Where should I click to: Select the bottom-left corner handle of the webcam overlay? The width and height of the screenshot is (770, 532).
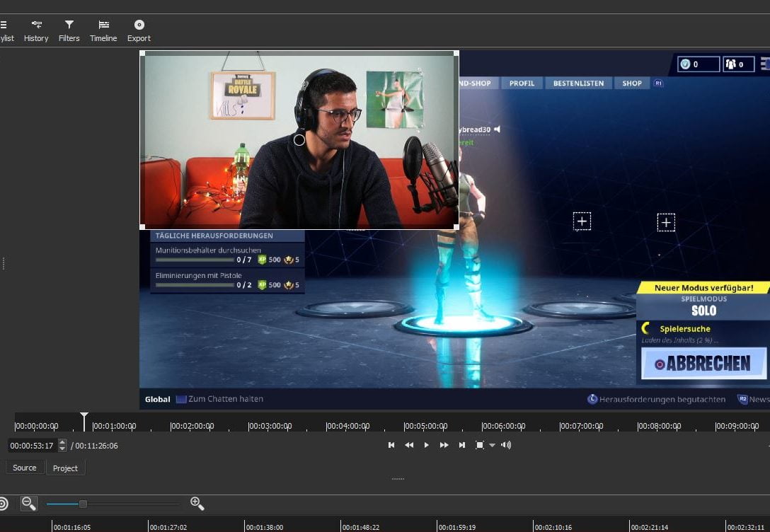[142, 227]
